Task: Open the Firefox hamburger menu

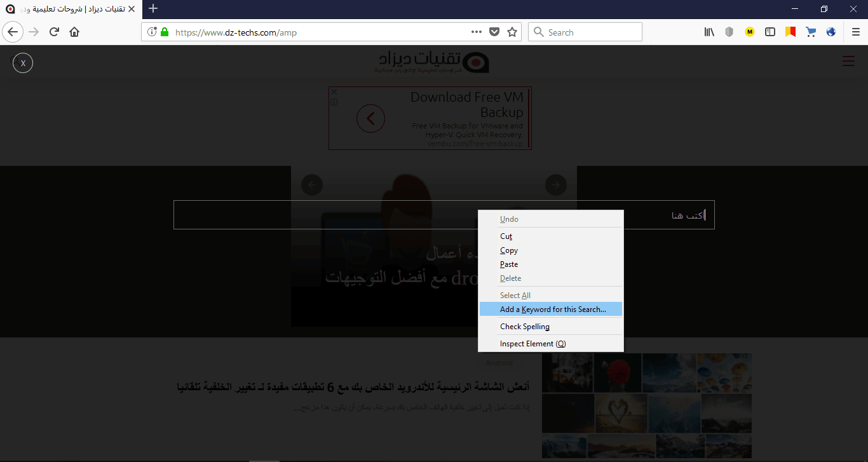Action: point(855,31)
